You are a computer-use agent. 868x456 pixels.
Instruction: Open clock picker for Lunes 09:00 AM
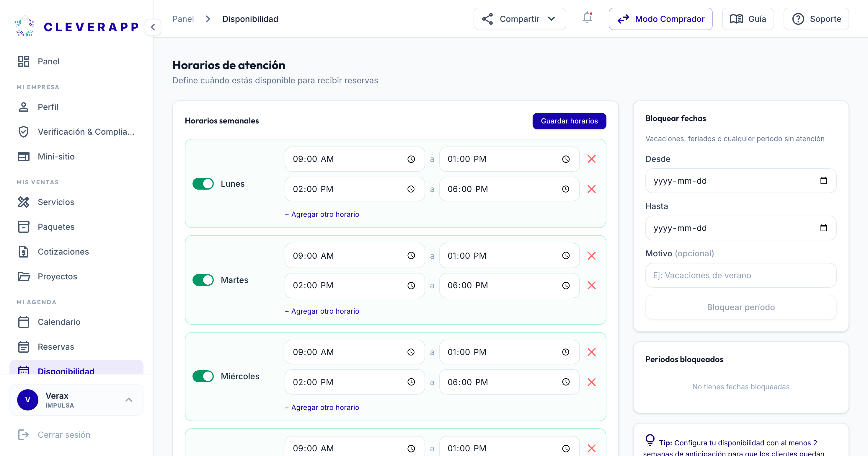[x=411, y=159]
